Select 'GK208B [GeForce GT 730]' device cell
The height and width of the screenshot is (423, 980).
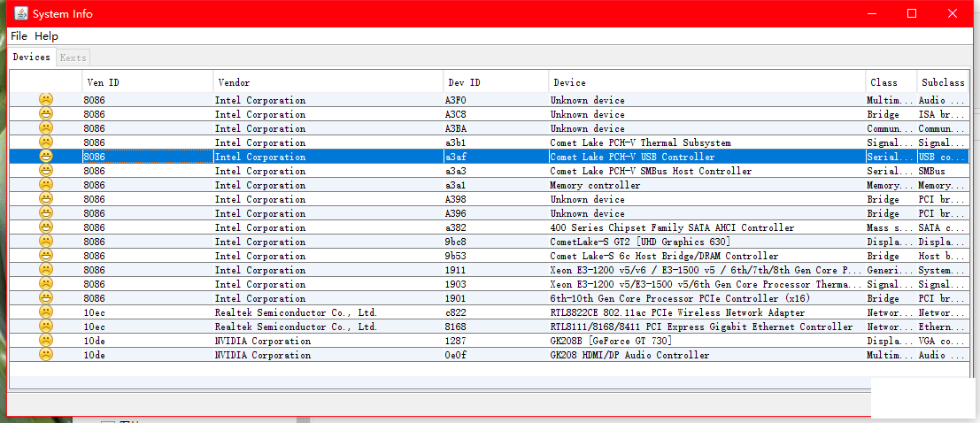pos(706,341)
